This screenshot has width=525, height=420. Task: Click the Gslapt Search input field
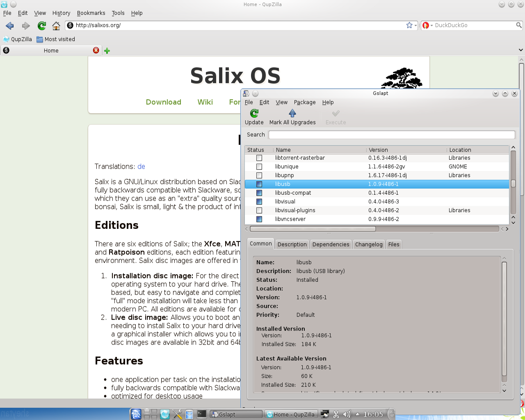coord(392,135)
